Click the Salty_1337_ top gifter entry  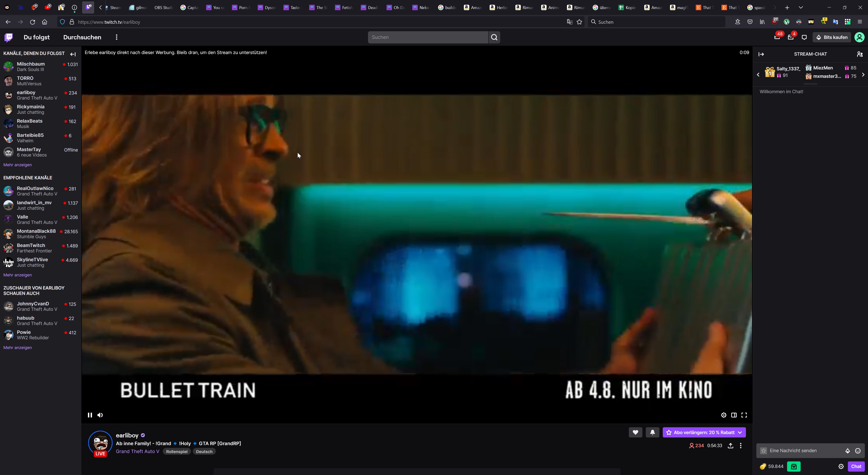782,72
